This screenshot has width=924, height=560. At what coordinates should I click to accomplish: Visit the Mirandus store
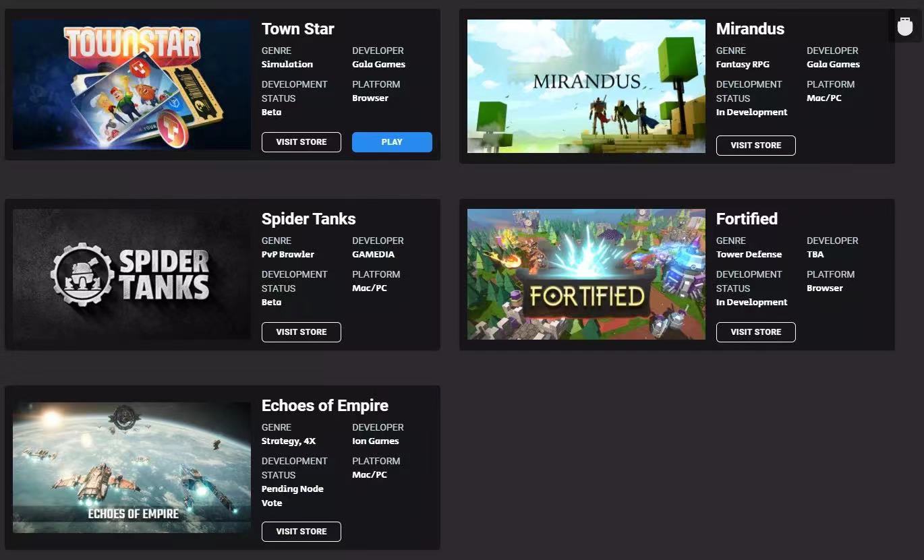[756, 146]
